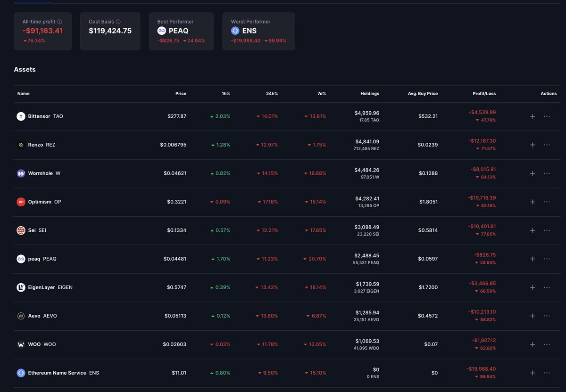Click Bittensor holdings value $4,959.96
The image size is (566, 392).
tap(366, 113)
